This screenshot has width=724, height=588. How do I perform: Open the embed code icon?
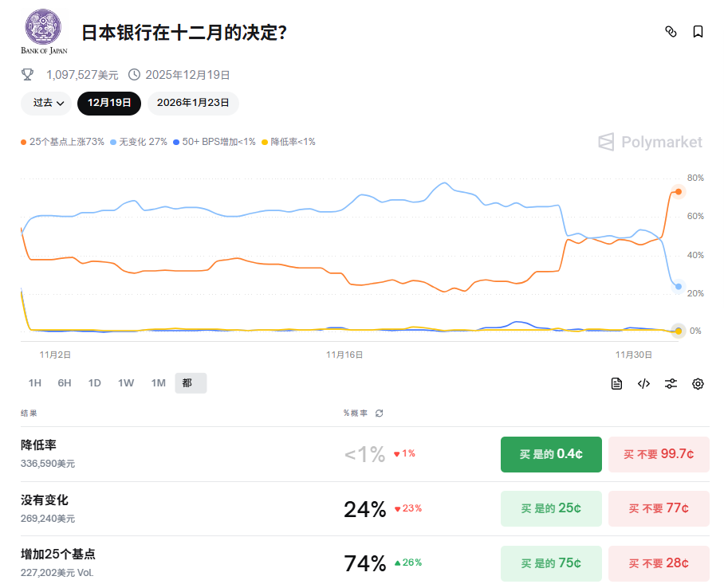(x=643, y=383)
